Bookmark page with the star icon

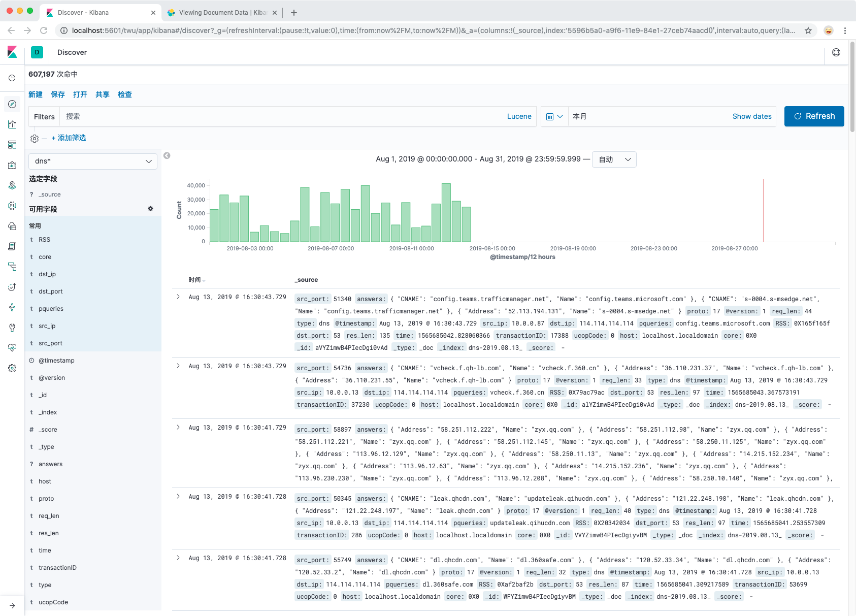click(808, 30)
